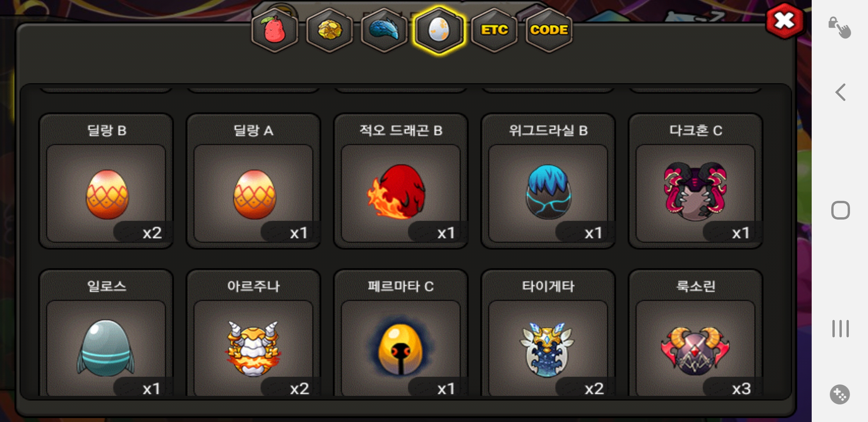Choose the 페르마타 C yellow egg

[x=401, y=333]
